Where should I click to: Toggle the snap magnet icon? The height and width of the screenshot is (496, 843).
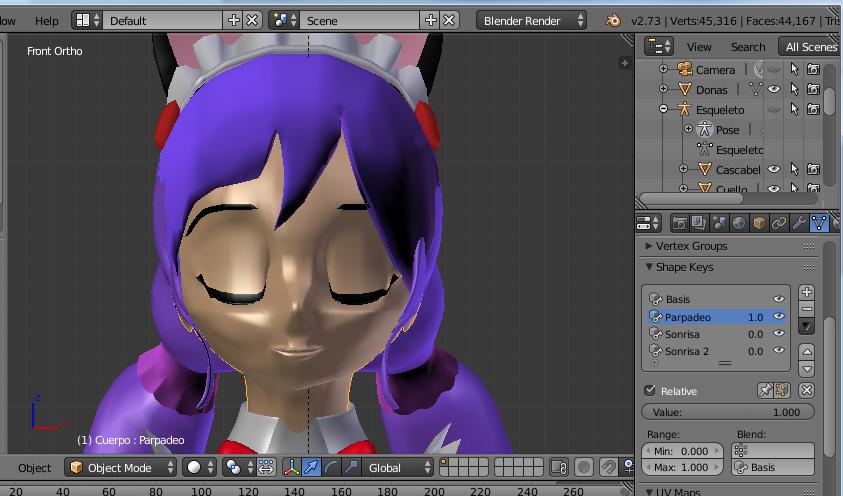pos(608,467)
